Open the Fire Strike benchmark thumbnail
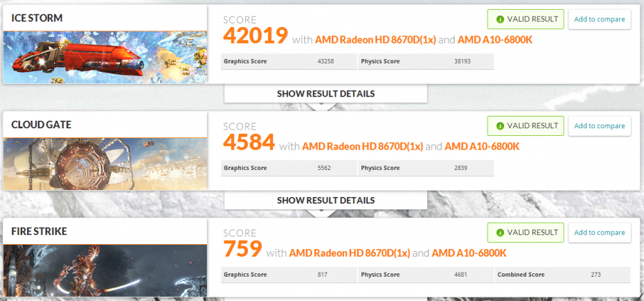The width and height of the screenshot is (644, 301). (105, 270)
